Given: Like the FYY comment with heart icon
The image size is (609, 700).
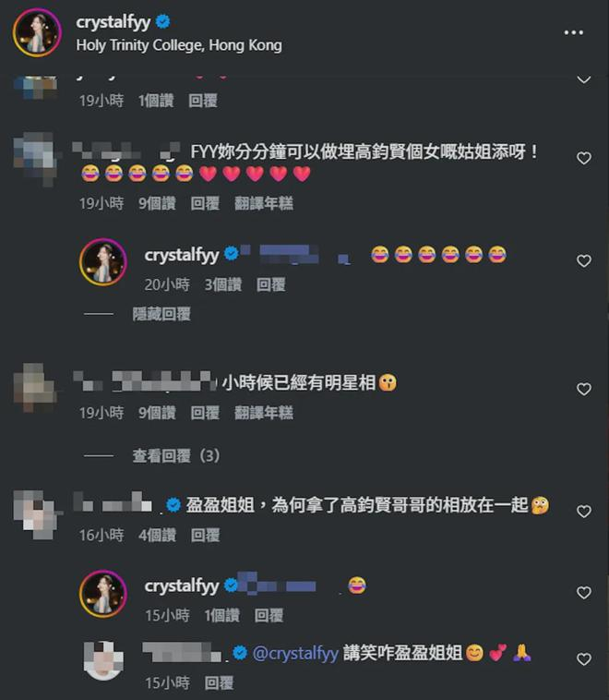Looking at the screenshot, I should click(x=583, y=158).
